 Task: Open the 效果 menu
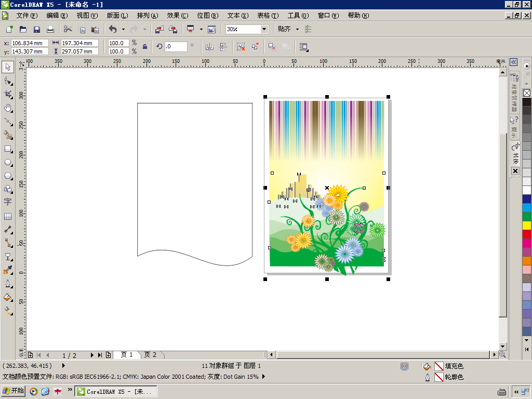pos(178,16)
